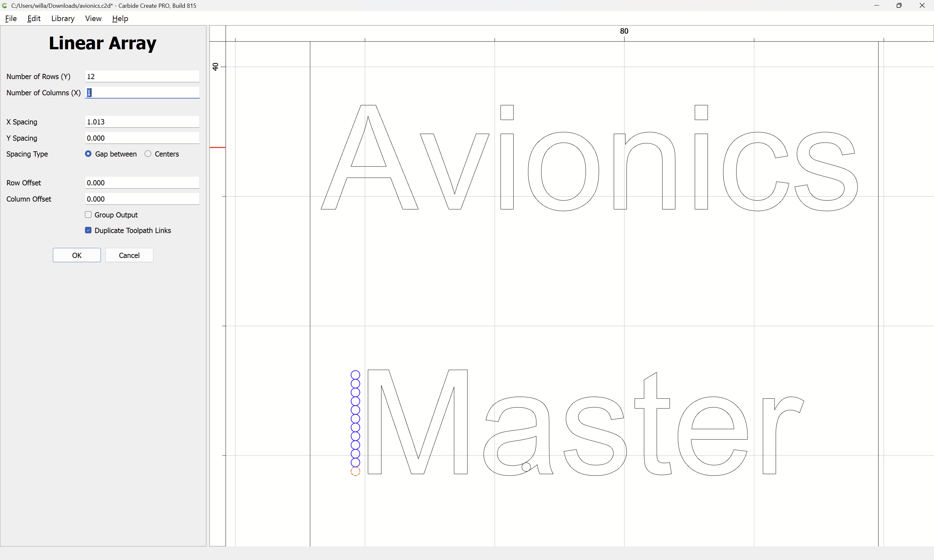
Task: Select the Gap between radio button
Action: click(88, 154)
